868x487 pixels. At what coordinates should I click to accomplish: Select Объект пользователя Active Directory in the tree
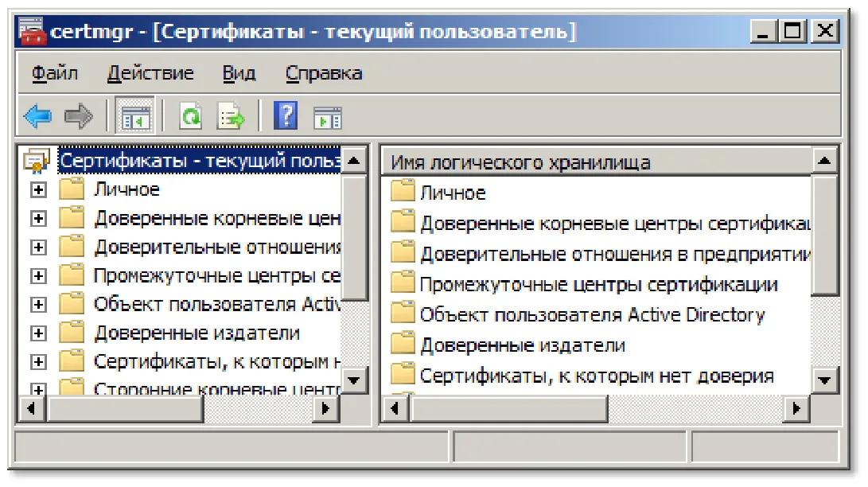[217, 304]
